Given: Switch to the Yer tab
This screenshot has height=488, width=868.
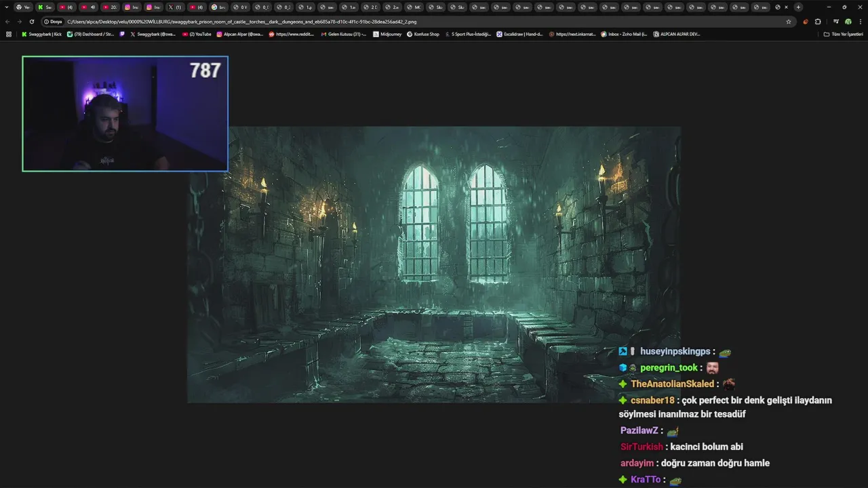Looking at the screenshot, I should point(23,7).
